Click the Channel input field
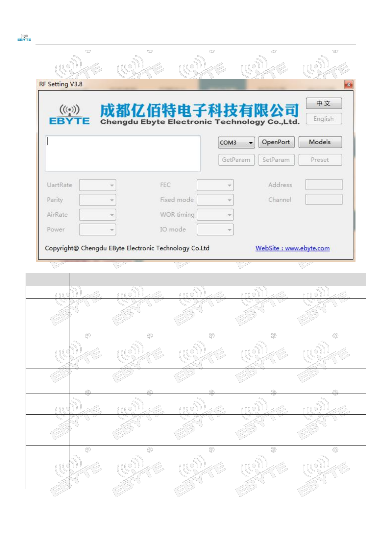 click(x=324, y=200)
